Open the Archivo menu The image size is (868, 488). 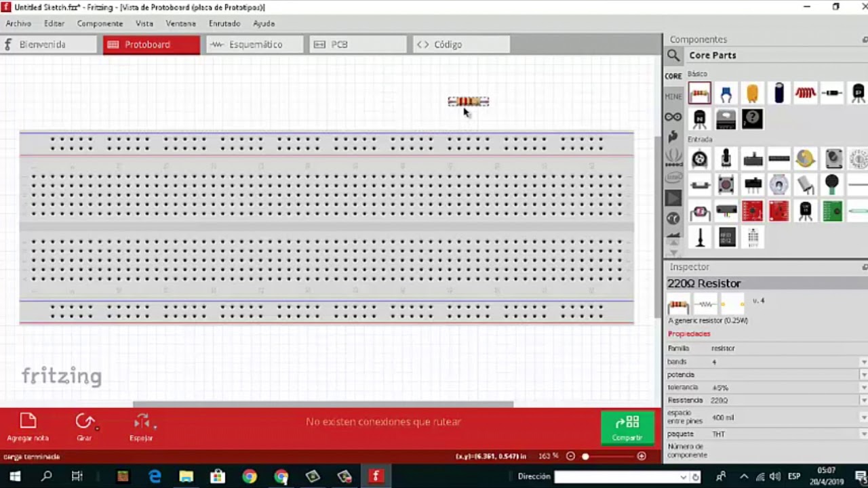[x=18, y=23]
